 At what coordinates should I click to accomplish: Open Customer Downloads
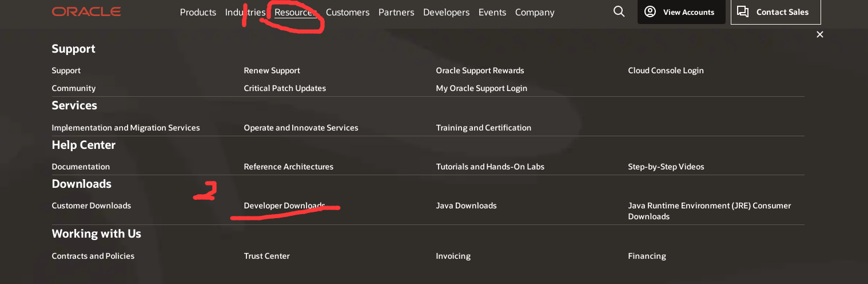[x=91, y=206]
